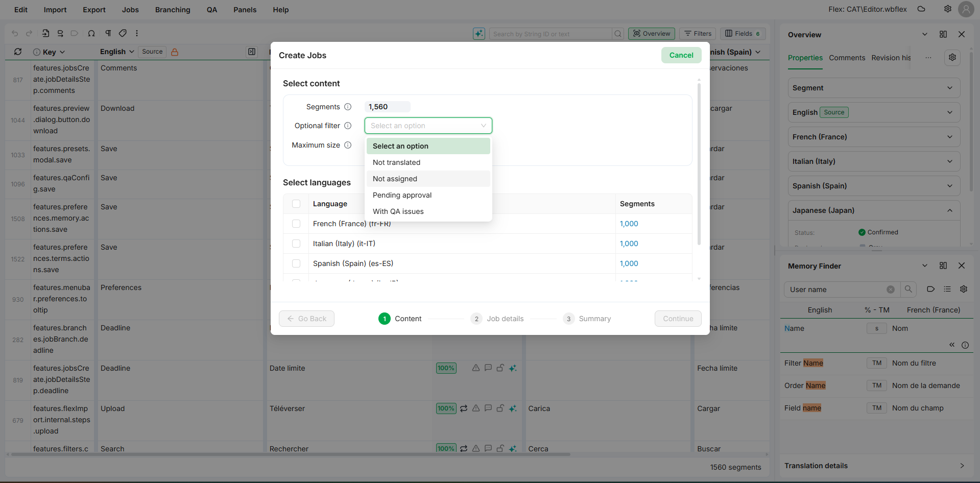Check the French (France) language checkbox
Screen dimensions: 980x483
pos(296,224)
